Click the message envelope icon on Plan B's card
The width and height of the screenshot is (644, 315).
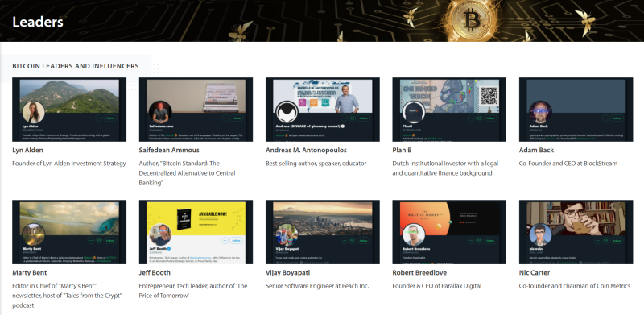point(479,118)
